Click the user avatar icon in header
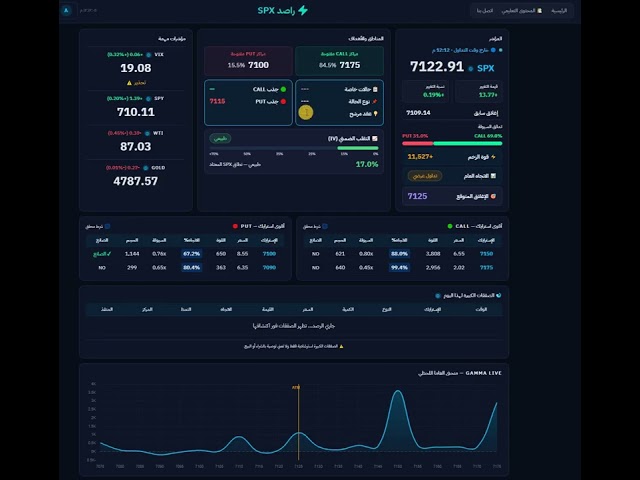The height and width of the screenshot is (480, 640). tap(66, 10)
